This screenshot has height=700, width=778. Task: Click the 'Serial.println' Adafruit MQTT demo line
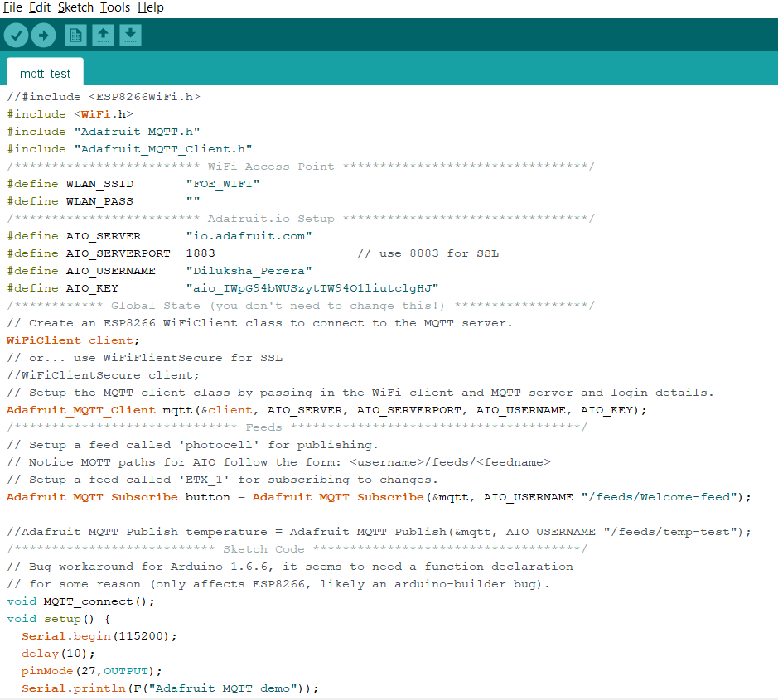tap(170, 688)
